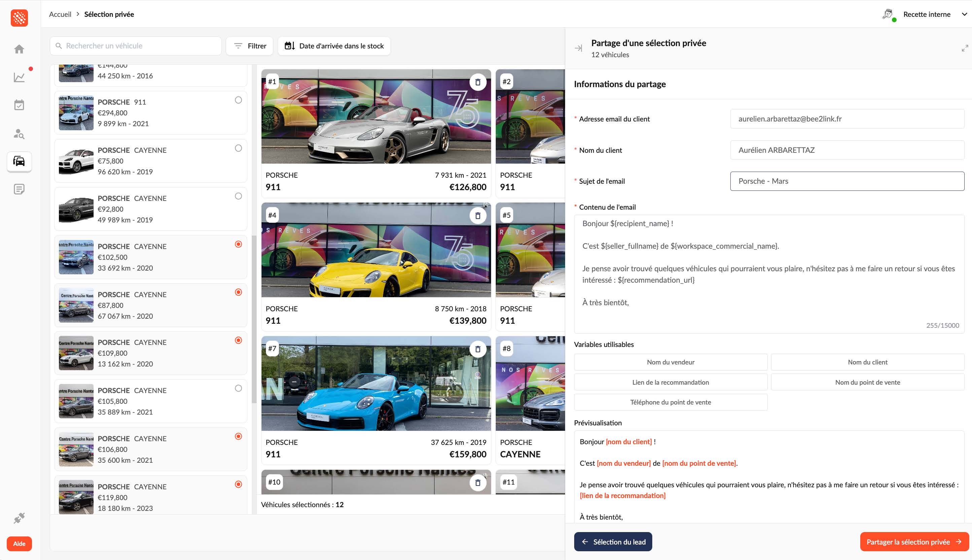Insert Nom du point de vente variable
Viewport: 972px width, 560px height.
tap(867, 382)
